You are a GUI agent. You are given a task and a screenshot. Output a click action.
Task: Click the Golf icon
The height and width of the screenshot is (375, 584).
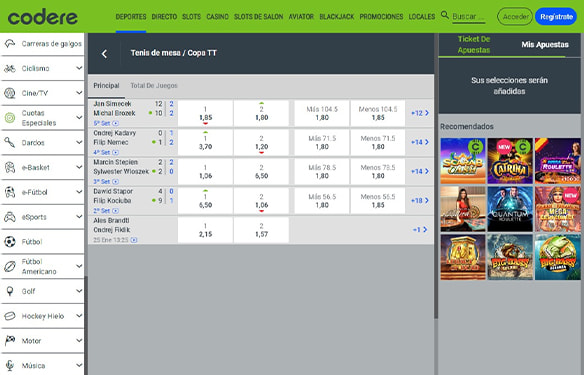(x=10, y=291)
